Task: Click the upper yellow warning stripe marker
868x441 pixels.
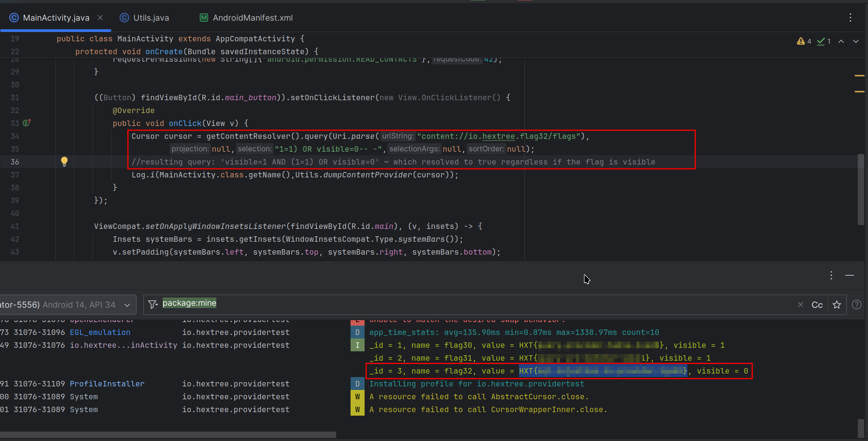Action: tap(859, 75)
